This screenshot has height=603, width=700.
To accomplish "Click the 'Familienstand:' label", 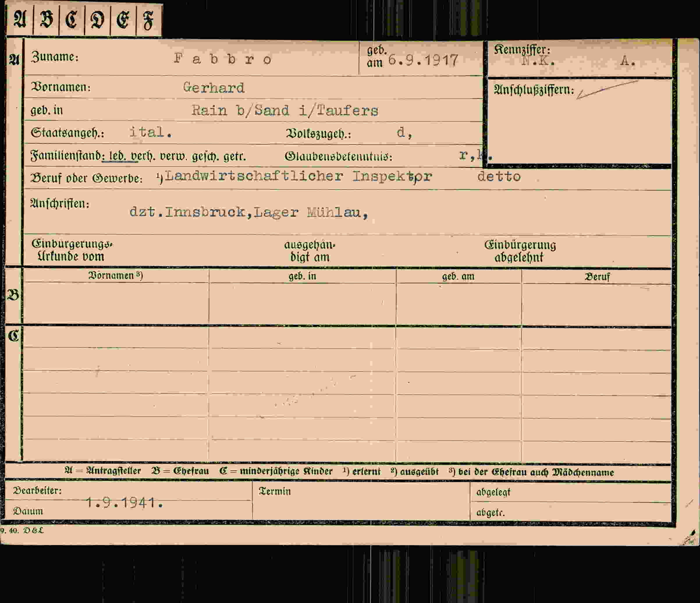I will [x=68, y=156].
